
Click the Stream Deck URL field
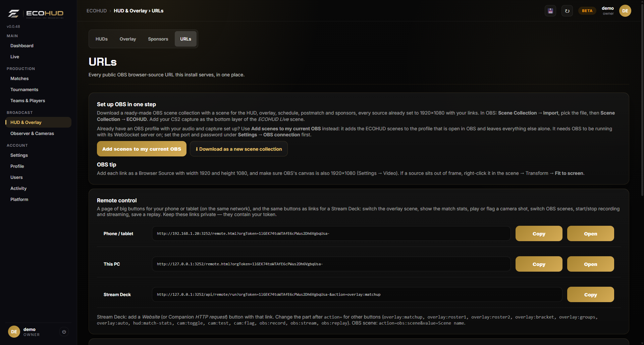[357, 294]
